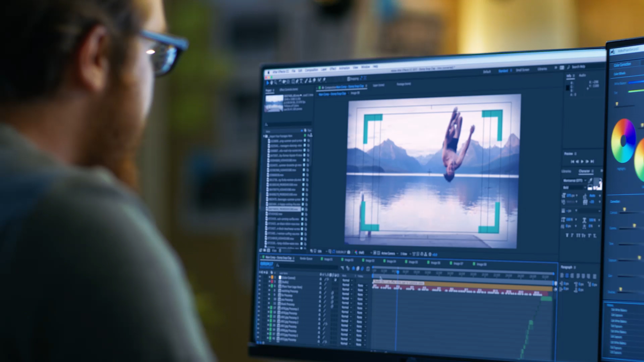The height and width of the screenshot is (362, 644).
Task: Switch to the Render Queue tab
Action: point(306,258)
